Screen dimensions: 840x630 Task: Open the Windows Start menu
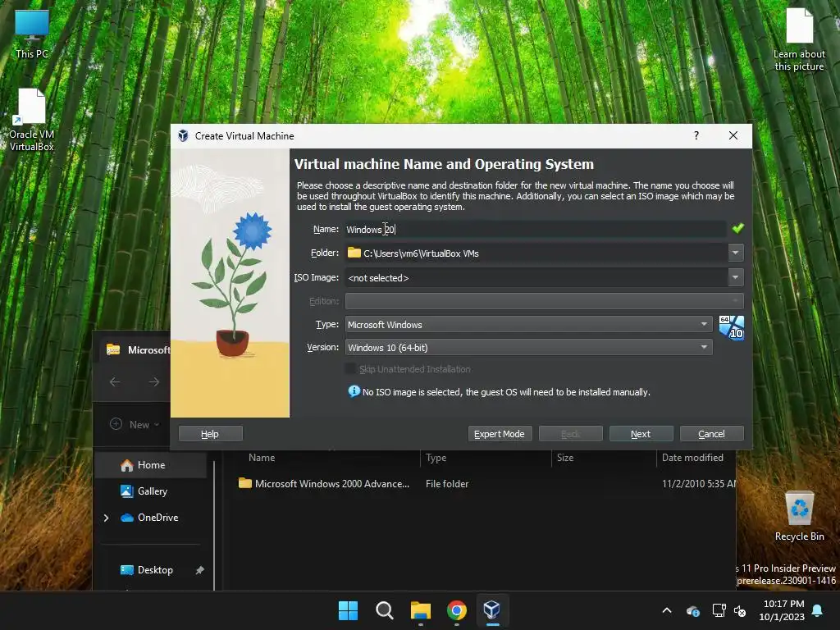[348, 610]
